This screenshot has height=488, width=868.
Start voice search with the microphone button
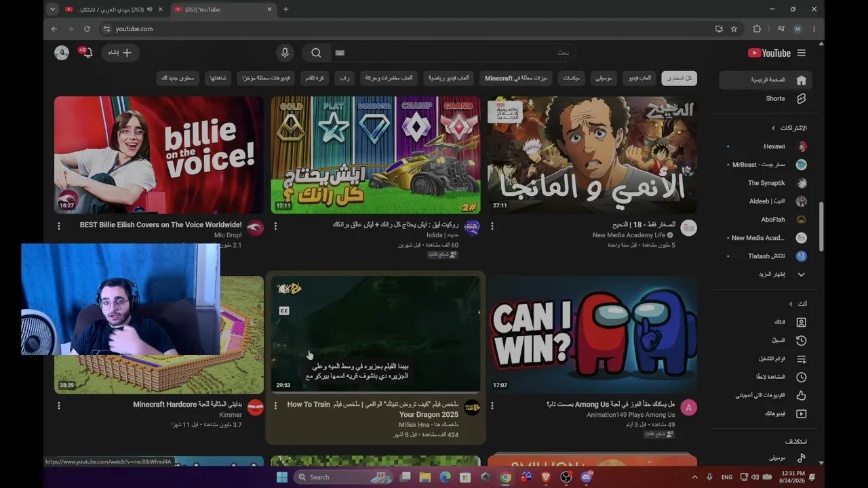click(285, 53)
